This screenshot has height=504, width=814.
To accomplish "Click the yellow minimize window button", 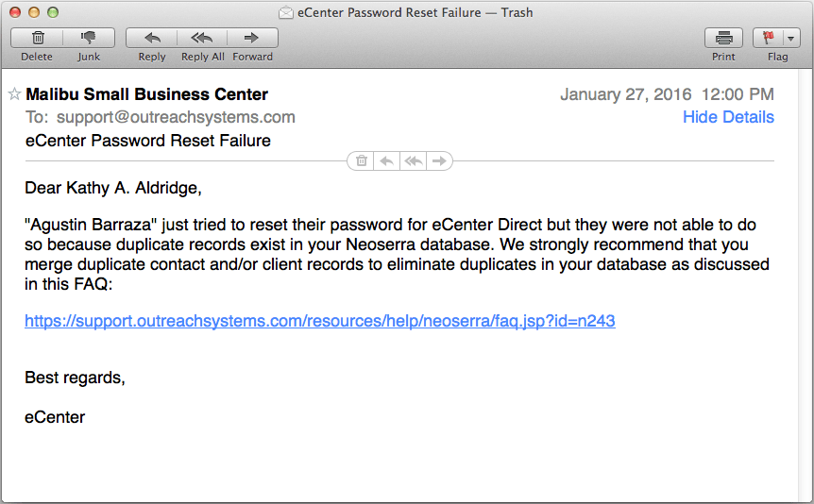I will click(34, 12).
